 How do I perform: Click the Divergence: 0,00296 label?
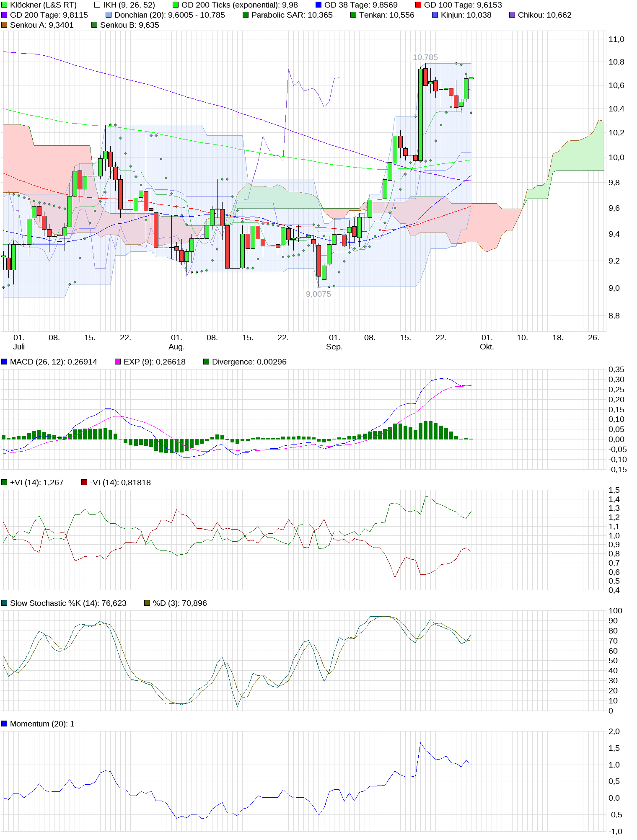pyautogui.click(x=249, y=362)
